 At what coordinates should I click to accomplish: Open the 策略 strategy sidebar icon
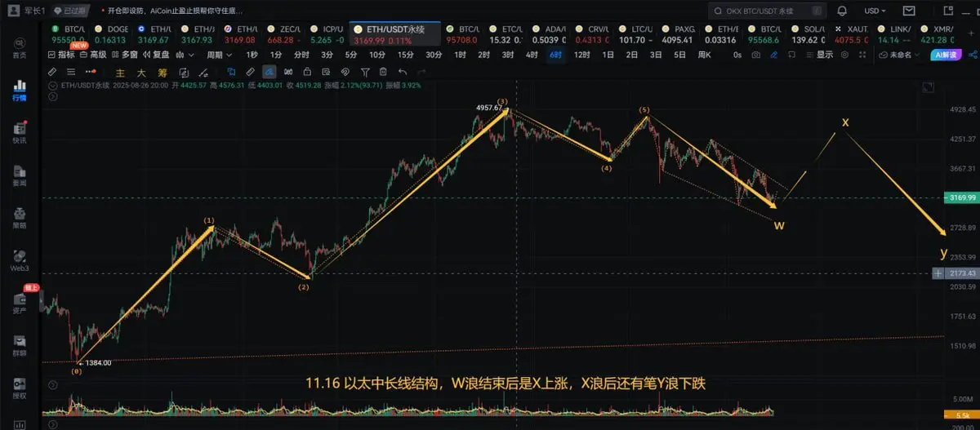click(x=19, y=218)
